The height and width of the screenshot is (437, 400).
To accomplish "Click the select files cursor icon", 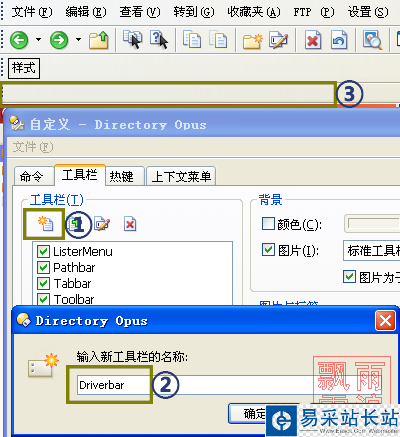I will coord(133,39).
